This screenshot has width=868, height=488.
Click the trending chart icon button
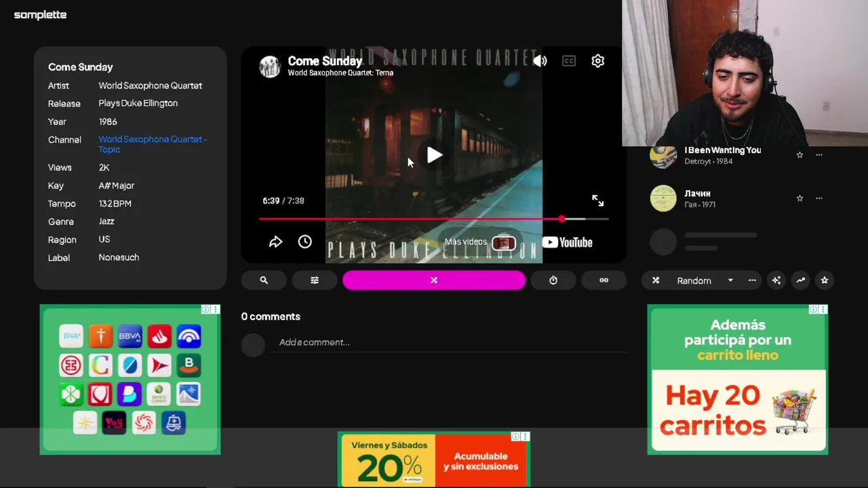[801, 280]
